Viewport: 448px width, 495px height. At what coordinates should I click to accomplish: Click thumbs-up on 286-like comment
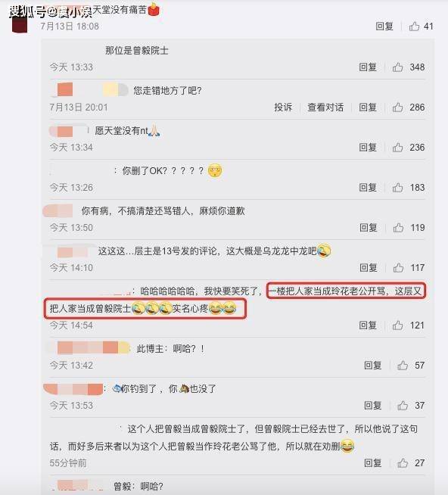coord(397,107)
